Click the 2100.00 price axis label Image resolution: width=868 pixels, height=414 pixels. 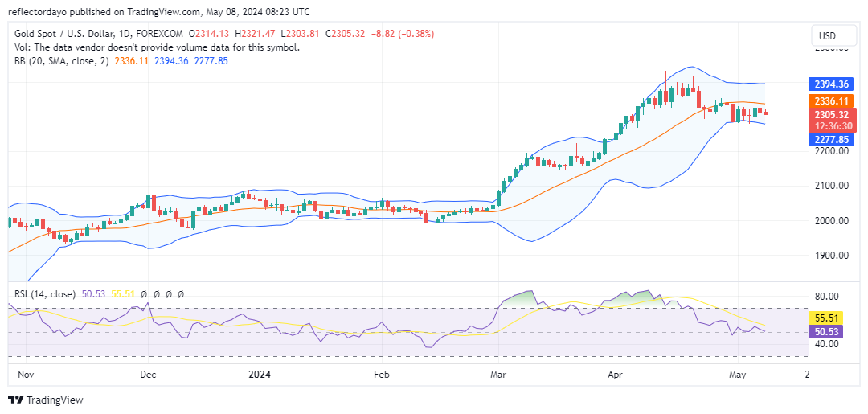click(x=833, y=186)
